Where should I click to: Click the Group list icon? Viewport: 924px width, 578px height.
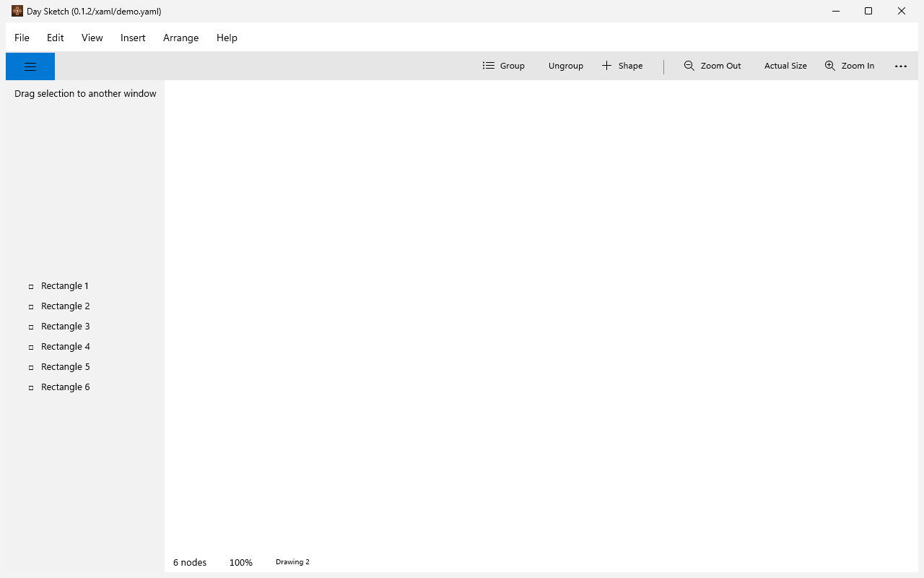(489, 66)
